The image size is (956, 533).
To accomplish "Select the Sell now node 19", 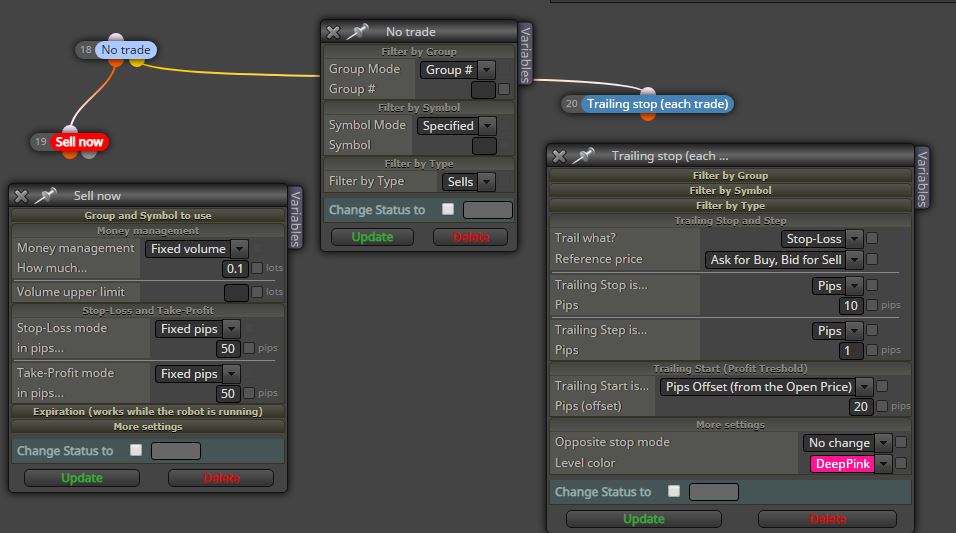I will click(x=79, y=142).
